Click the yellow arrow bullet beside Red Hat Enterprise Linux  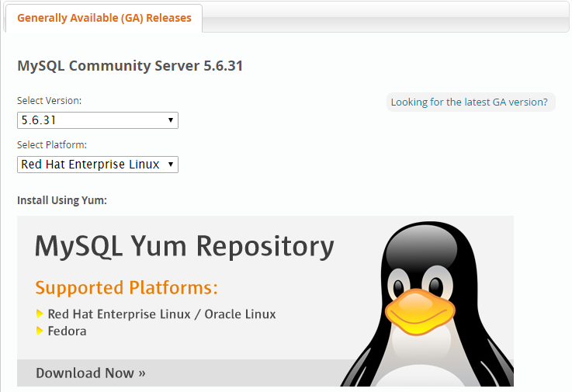point(40,314)
